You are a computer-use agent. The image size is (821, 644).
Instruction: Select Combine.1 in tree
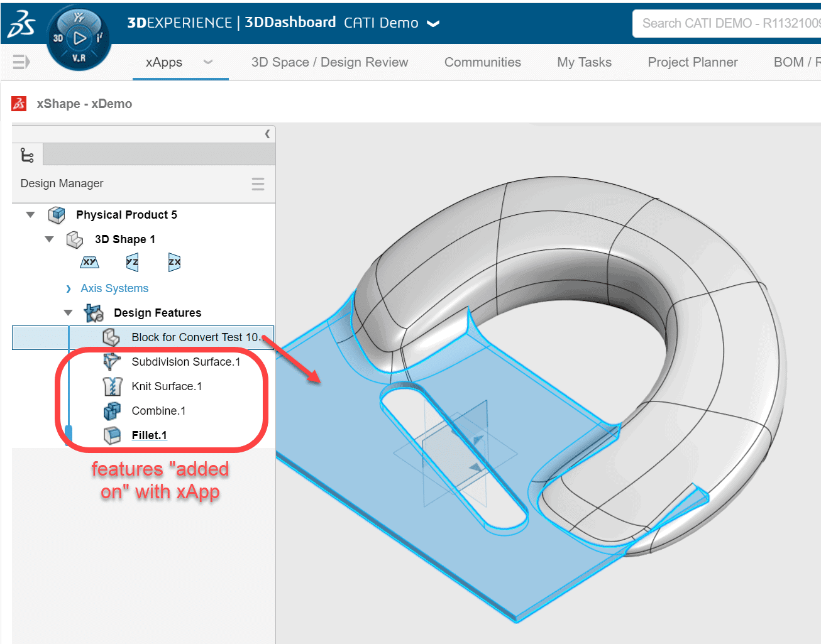(158, 411)
